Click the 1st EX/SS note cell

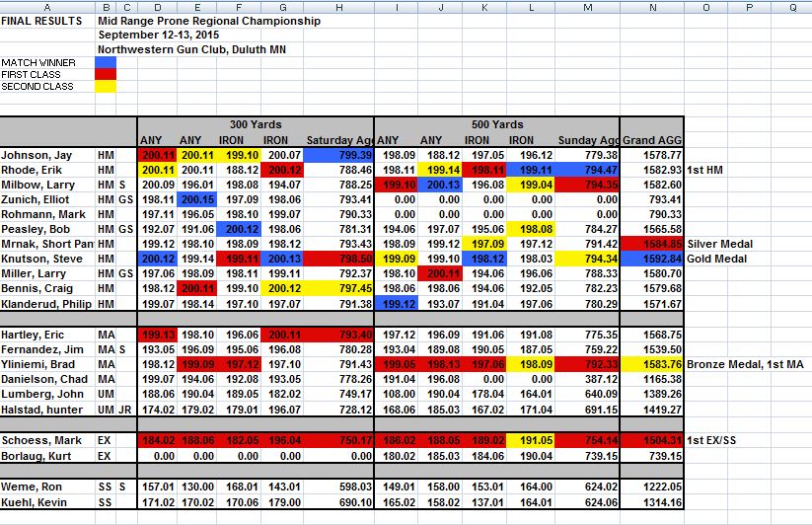[x=711, y=440]
